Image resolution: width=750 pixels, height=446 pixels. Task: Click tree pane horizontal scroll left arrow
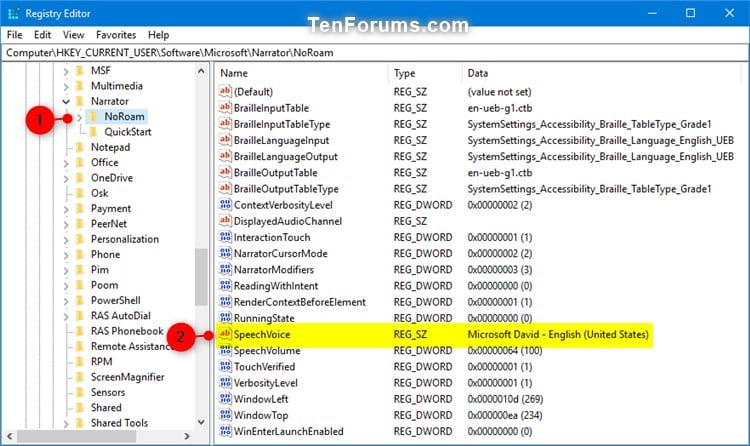[10, 436]
